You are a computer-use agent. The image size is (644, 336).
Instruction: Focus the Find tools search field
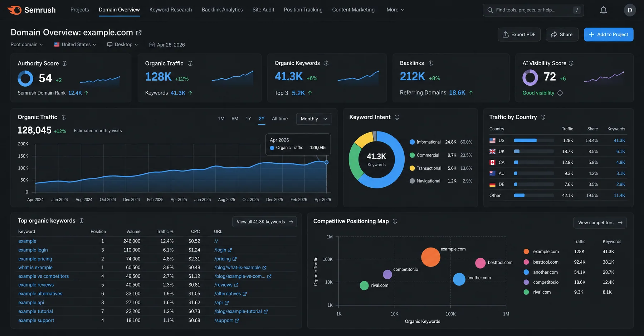pyautogui.click(x=533, y=10)
